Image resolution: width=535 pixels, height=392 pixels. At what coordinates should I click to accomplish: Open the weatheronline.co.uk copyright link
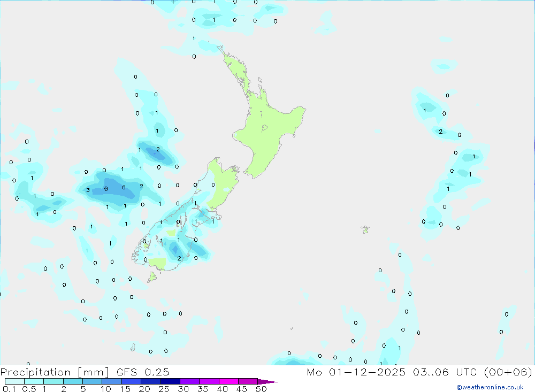tap(490, 387)
